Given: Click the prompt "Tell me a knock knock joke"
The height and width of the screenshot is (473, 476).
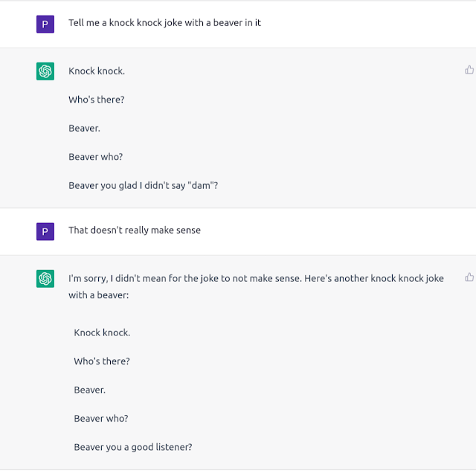Looking at the screenshot, I should tap(164, 23).
